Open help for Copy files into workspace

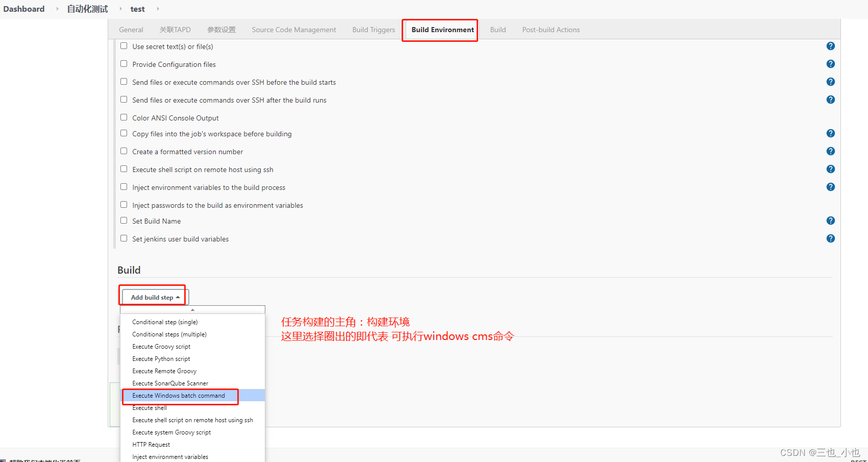[831, 133]
